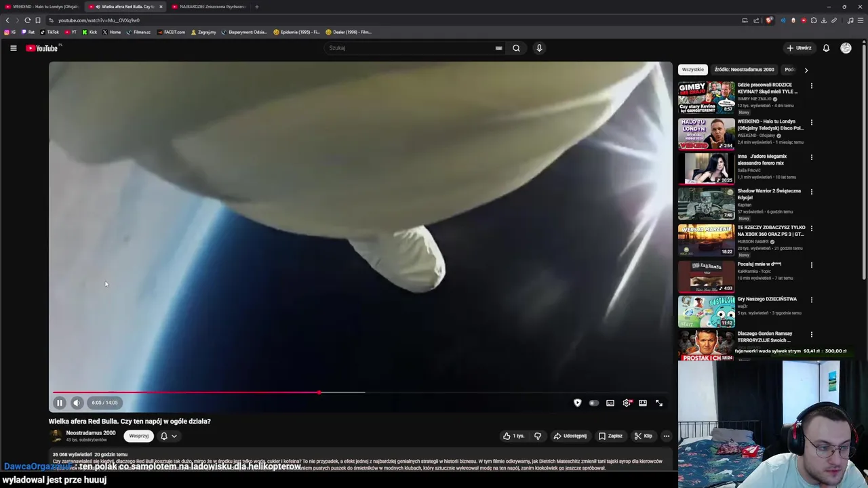This screenshot has width=868, height=488.
Task: Go back in browser history
Action: point(7,20)
